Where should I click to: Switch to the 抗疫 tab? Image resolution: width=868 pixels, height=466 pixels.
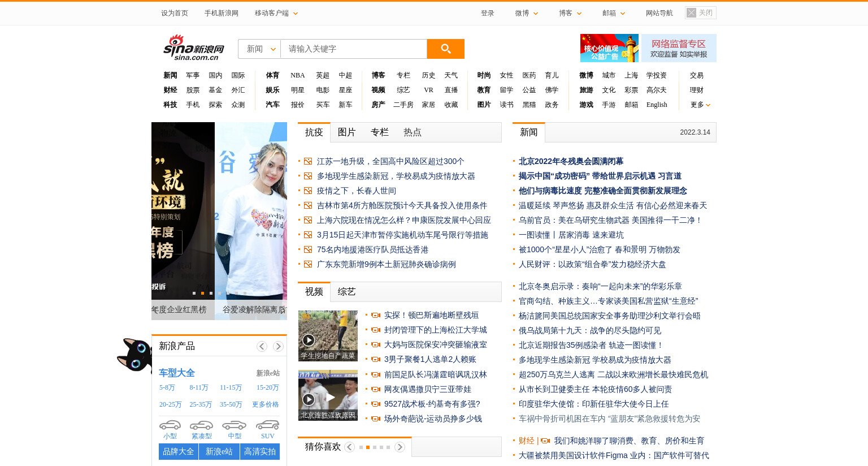pos(314,132)
